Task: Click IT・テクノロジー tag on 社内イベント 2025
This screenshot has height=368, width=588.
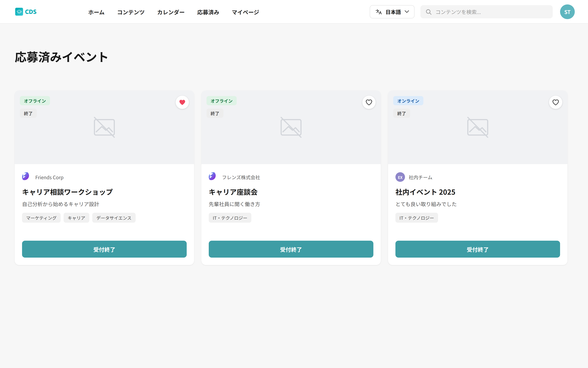Action: tap(416, 218)
